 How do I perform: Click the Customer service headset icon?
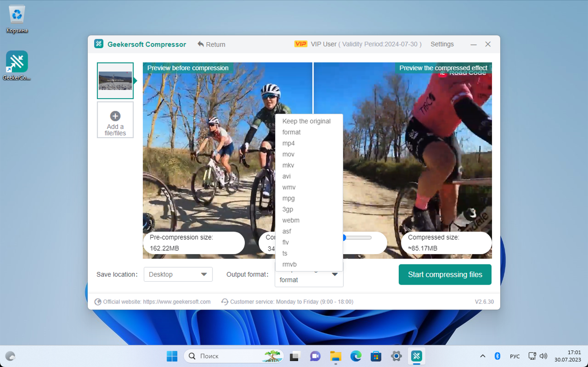click(225, 302)
